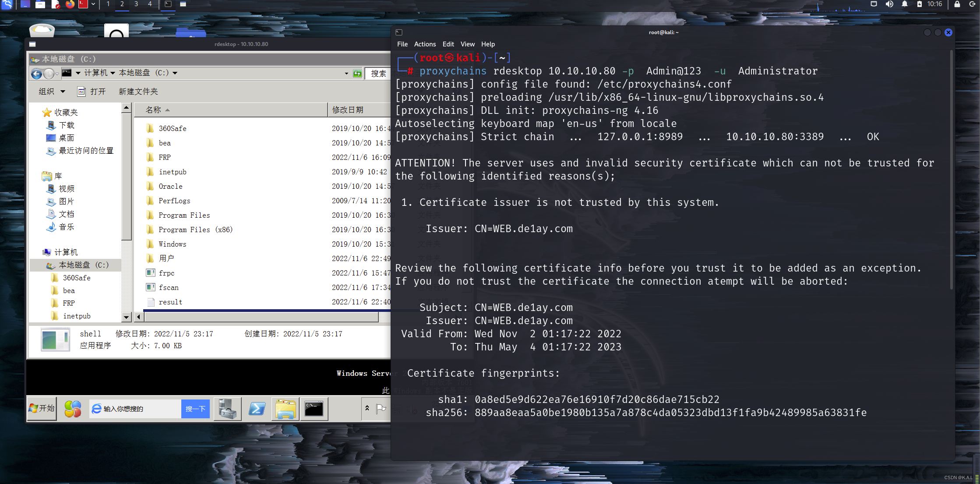Open the 组织 dropdown menu
This screenshot has width=980, height=484.
coord(52,92)
